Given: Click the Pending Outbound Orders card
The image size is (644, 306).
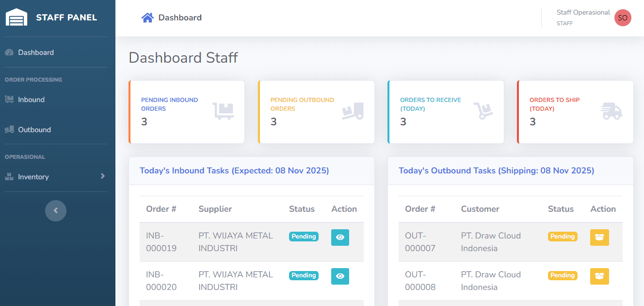Looking at the screenshot, I should tap(316, 111).
